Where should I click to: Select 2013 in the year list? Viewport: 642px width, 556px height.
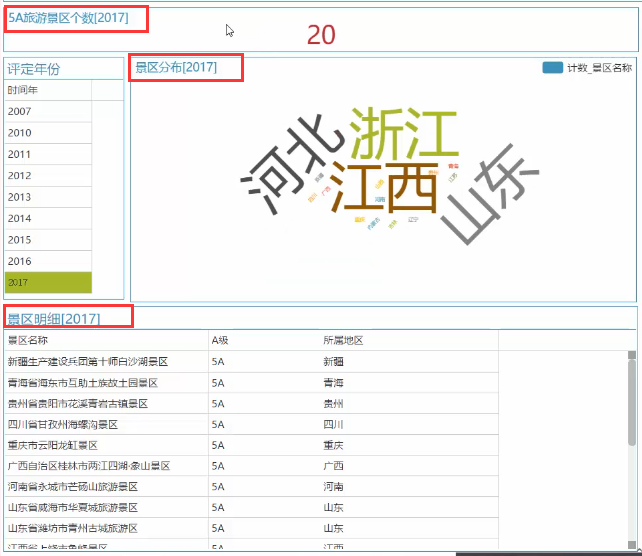point(48,197)
